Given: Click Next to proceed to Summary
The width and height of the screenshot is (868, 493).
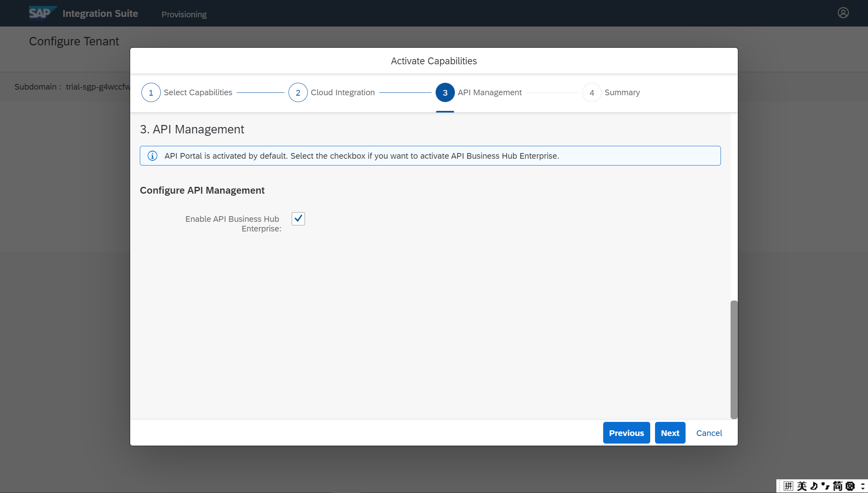Looking at the screenshot, I should 670,433.
